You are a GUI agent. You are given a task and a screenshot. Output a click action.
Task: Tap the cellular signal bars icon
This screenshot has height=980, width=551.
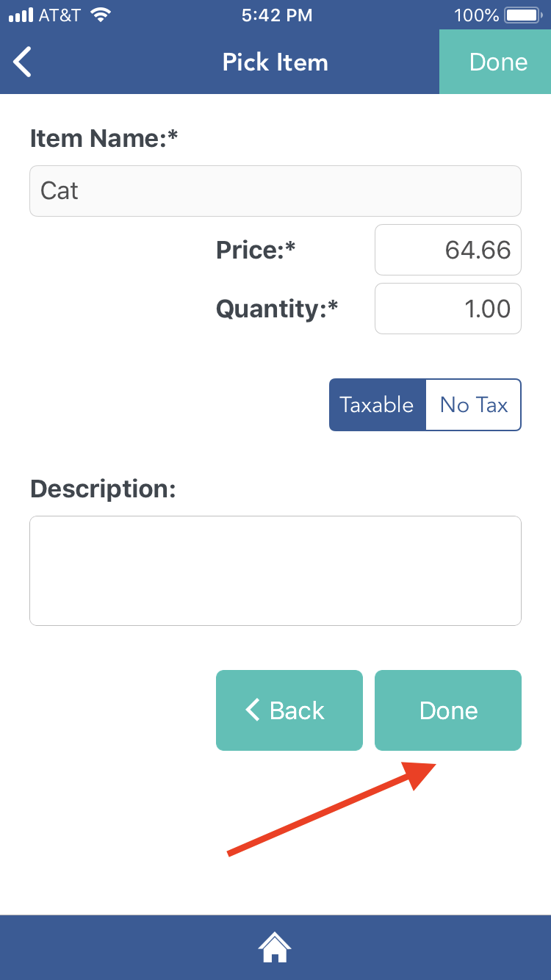click(x=21, y=15)
